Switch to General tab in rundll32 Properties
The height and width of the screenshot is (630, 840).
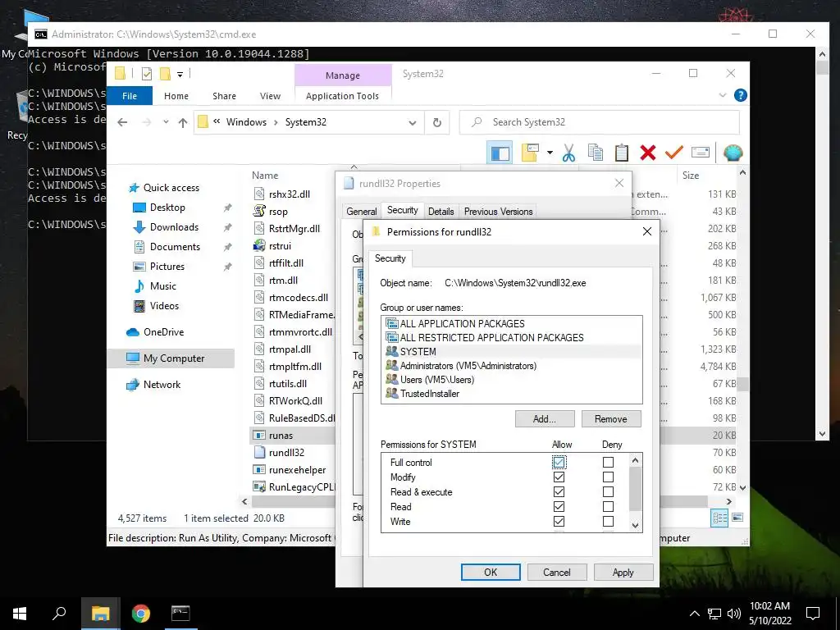[362, 212]
